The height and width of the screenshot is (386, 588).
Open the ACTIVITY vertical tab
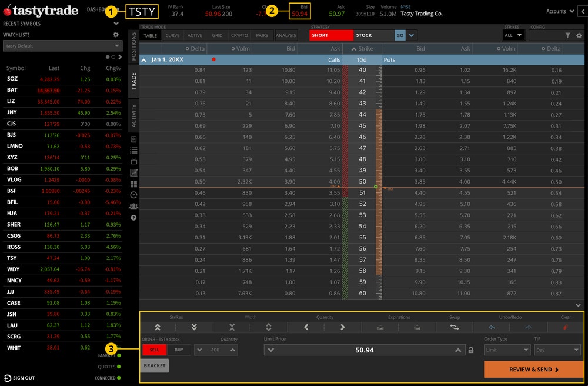(134, 115)
